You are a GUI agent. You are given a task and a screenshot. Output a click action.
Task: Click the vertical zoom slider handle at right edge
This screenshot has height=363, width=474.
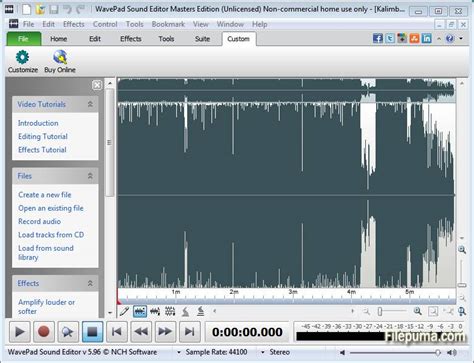[x=462, y=285]
